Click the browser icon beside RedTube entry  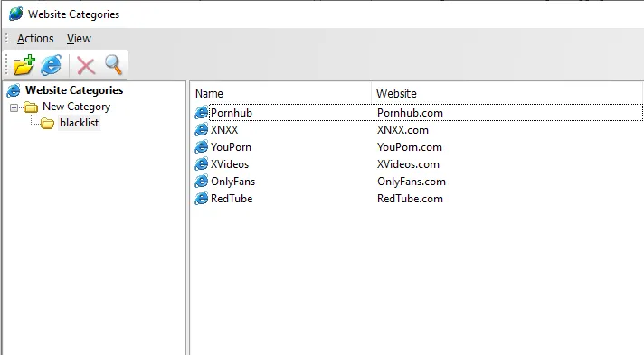point(201,199)
